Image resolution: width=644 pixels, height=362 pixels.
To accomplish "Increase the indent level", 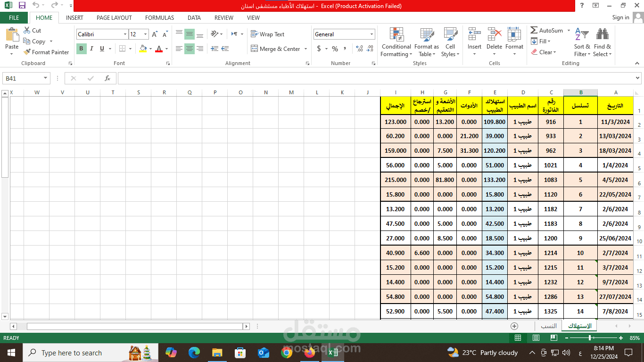I will [225, 49].
